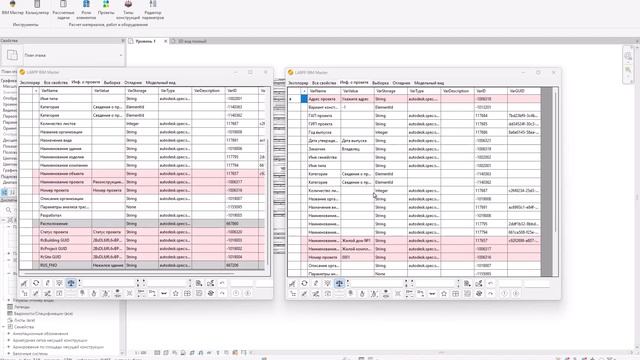
Task: Sort by VarGUID column header in right window
Action: [x=524, y=91]
